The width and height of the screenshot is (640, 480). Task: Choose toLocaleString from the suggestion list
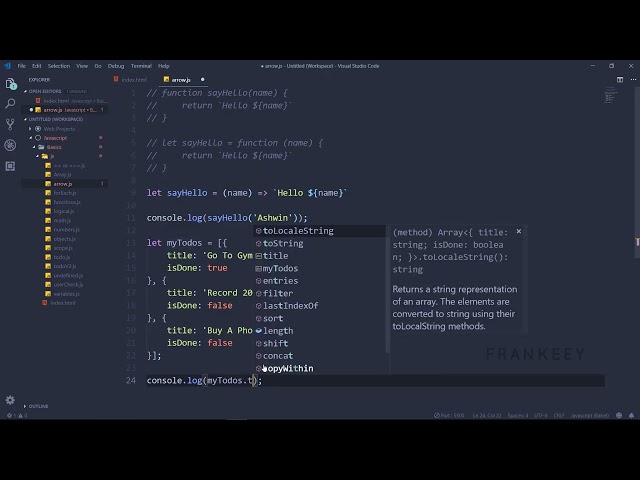(319, 231)
